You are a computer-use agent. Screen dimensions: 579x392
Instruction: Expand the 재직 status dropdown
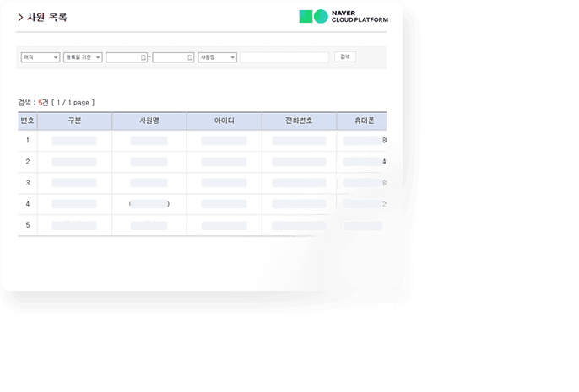pyautogui.click(x=40, y=57)
